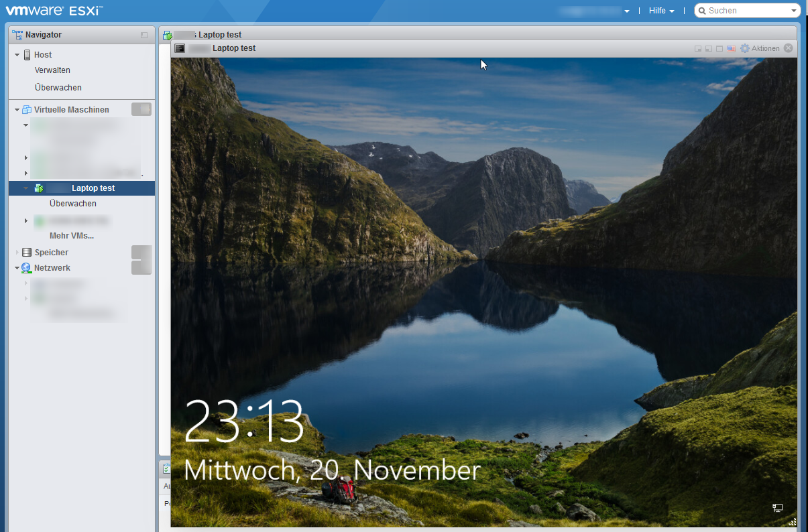
Task: Click the console resize grip at bottom-right corner
Action: [x=792, y=522]
